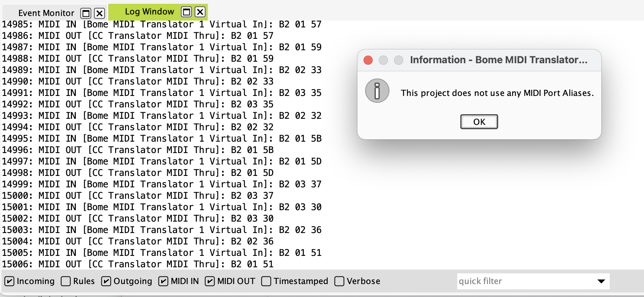Select the Log Window tab
This screenshot has width=644, height=297.
(149, 12)
